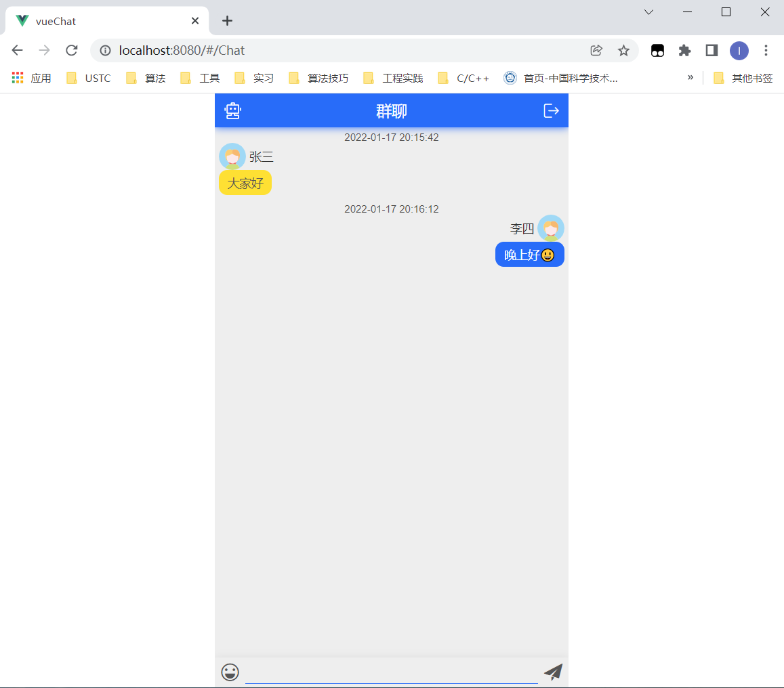The image size is (784, 688).
Task: Open the 应用 apps shortcut
Action: pyautogui.click(x=31, y=78)
